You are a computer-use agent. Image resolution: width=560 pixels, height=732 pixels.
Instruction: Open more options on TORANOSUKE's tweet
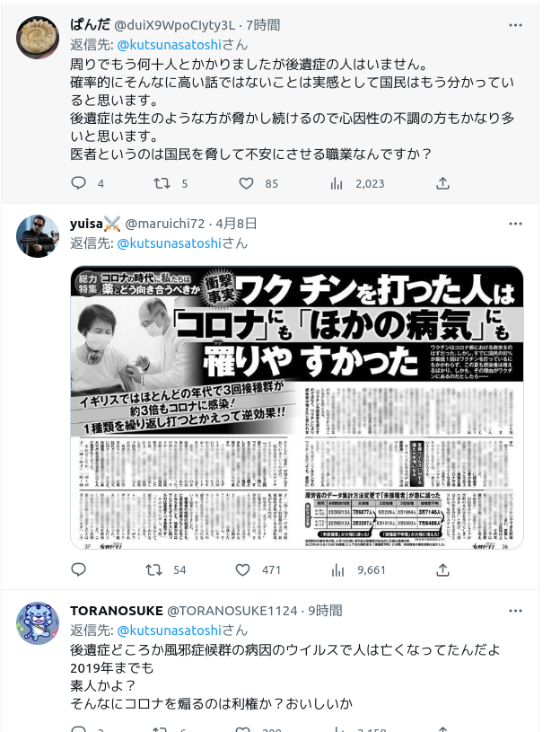[515, 611]
